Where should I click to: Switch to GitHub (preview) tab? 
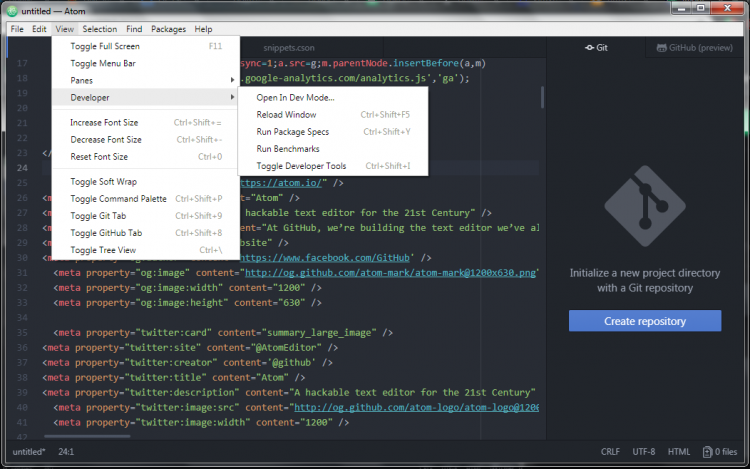695,48
